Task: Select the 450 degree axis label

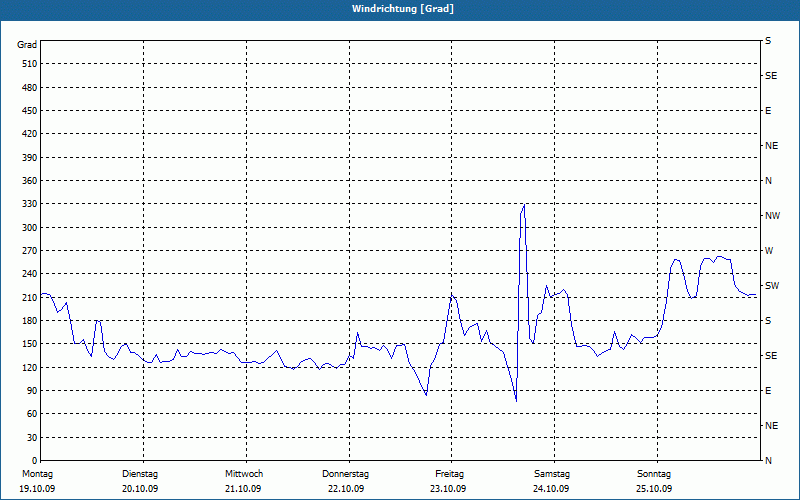Action: [x=29, y=111]
